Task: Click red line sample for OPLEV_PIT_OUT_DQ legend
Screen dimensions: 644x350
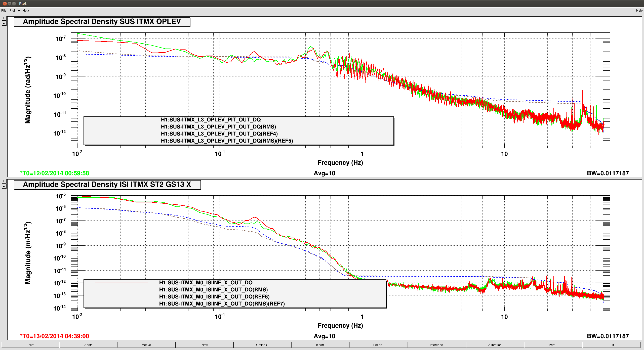Action: 122,120
